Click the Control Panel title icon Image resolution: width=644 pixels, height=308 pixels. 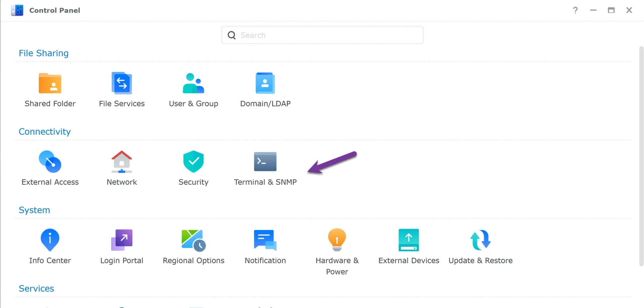(x=17, y=10)
